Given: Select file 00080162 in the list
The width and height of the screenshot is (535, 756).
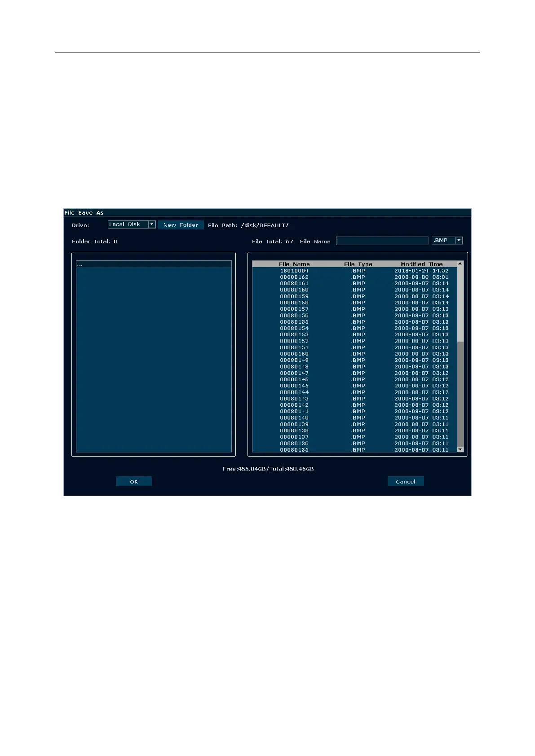Looking at the screenshot, I should point(354,277).
